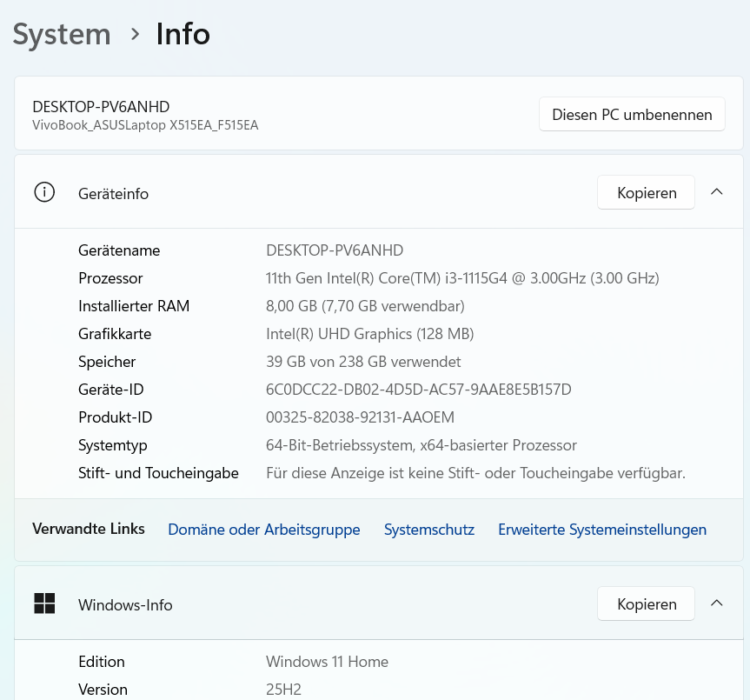Viewport: 750px width, 700px height.
Task: Click the DESKTOP-PV6ANHD name in top card
Action: (x=101, y=107)
